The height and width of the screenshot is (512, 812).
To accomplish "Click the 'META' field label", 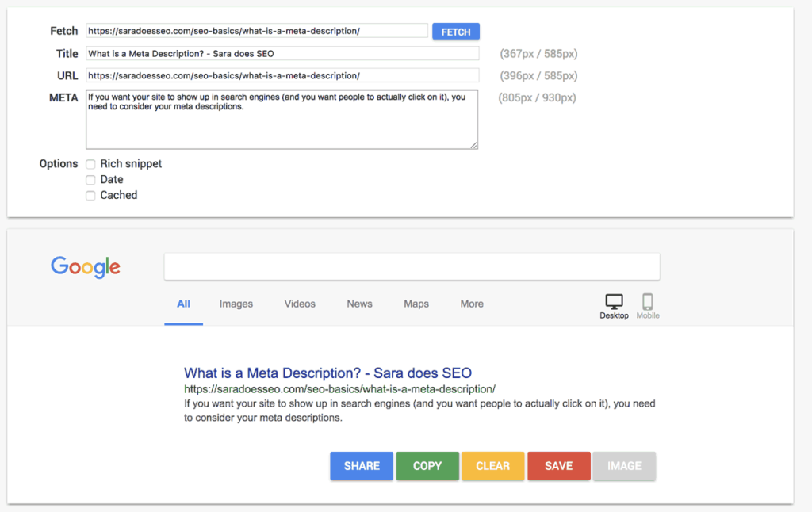I will pyautogui.click(x=63, y=97).
